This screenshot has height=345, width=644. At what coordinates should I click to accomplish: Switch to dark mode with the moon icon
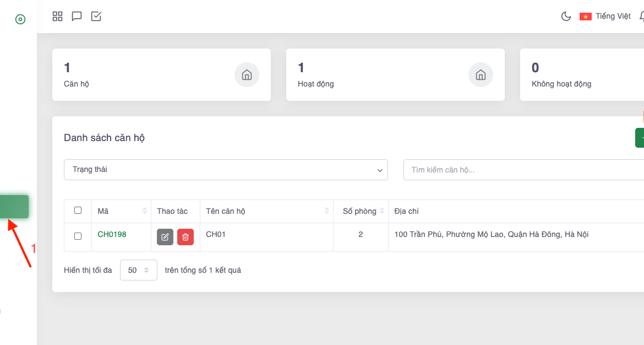pos(566,16)
